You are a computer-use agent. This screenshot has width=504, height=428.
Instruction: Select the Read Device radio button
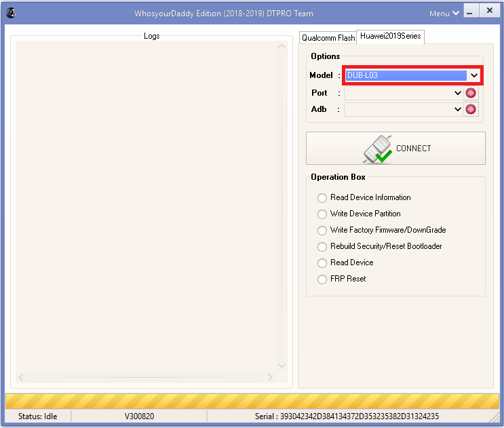coord(345,262)
